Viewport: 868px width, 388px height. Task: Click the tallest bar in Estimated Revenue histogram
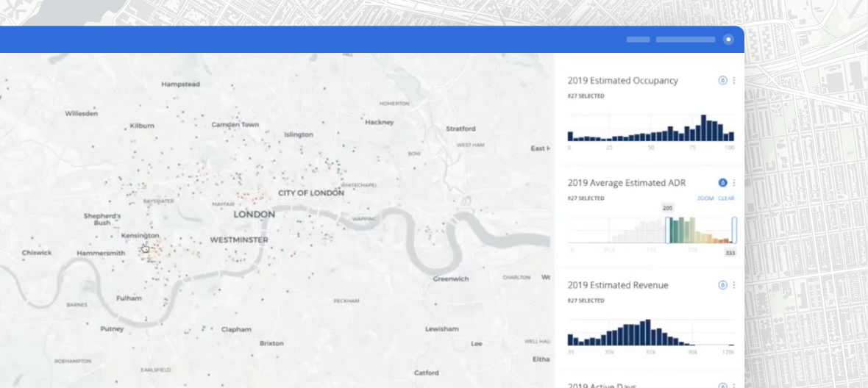pyautogui.click(x=647, y=332)
